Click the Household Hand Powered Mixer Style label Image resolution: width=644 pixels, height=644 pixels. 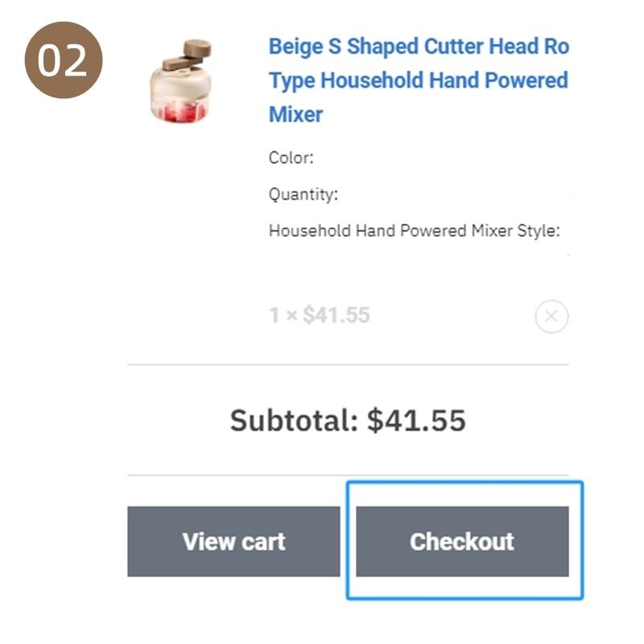[x=415, y=230]
